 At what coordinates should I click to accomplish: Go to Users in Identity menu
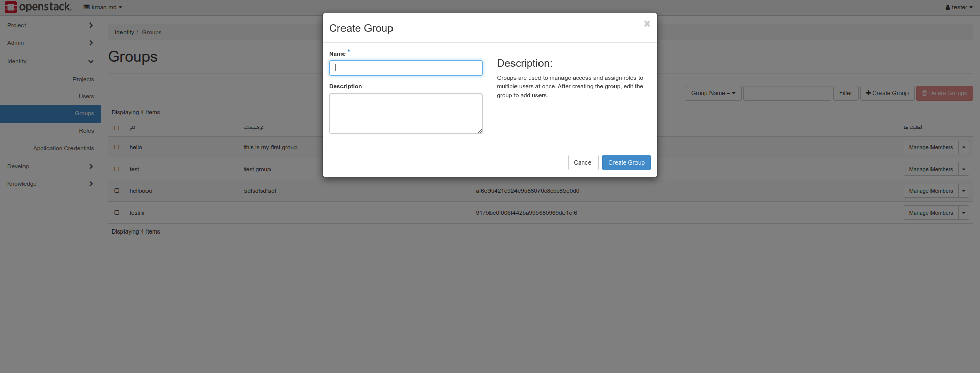(86, 96)
